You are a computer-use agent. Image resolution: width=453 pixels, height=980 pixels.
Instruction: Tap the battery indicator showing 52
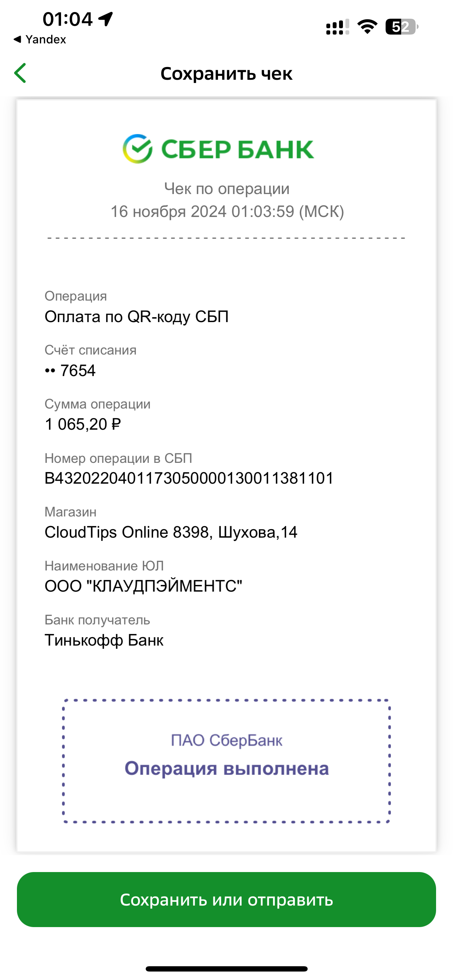(x=401, y=26)
